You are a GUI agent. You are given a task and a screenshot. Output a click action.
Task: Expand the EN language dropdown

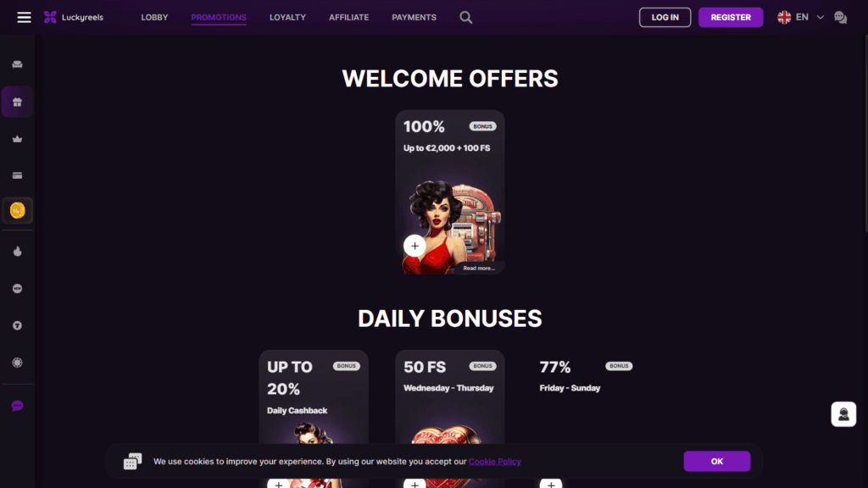[x=800, y=17]
